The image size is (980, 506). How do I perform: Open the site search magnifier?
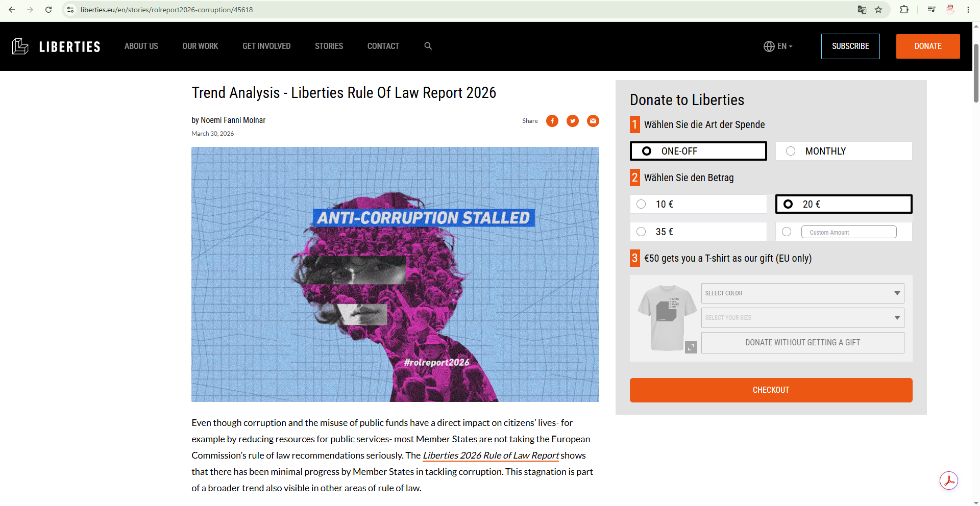coord(428,46)
